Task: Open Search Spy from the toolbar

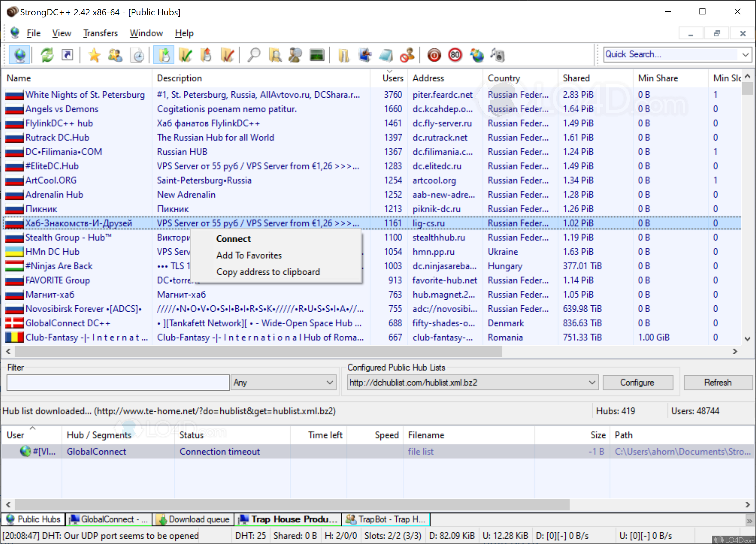Action: point(295,55)
